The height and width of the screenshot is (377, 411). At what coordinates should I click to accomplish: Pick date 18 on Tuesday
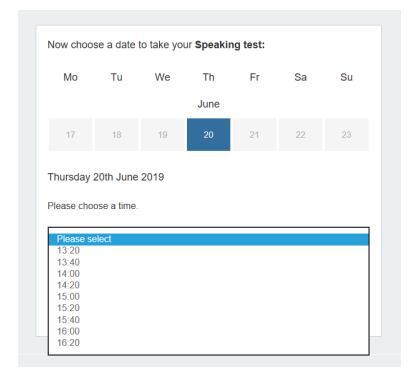pyautogui.click(x=116, y=135)
